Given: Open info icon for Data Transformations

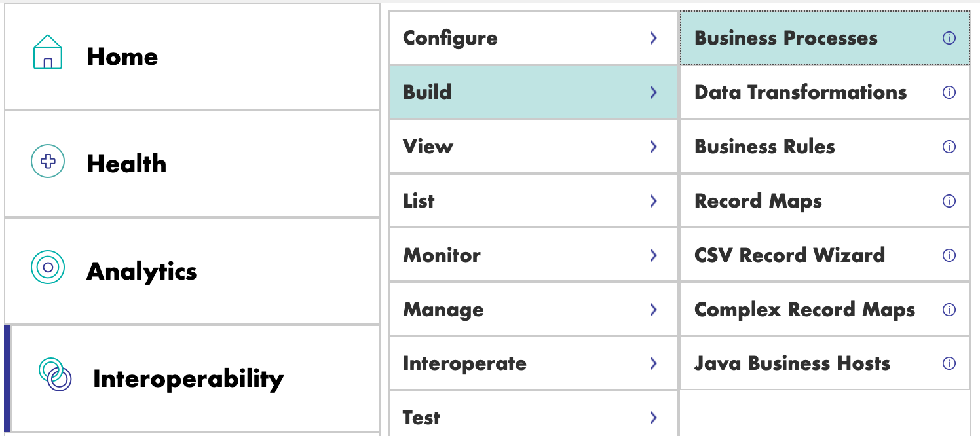Looking at the screenshot, I should [x=949, y=92].
